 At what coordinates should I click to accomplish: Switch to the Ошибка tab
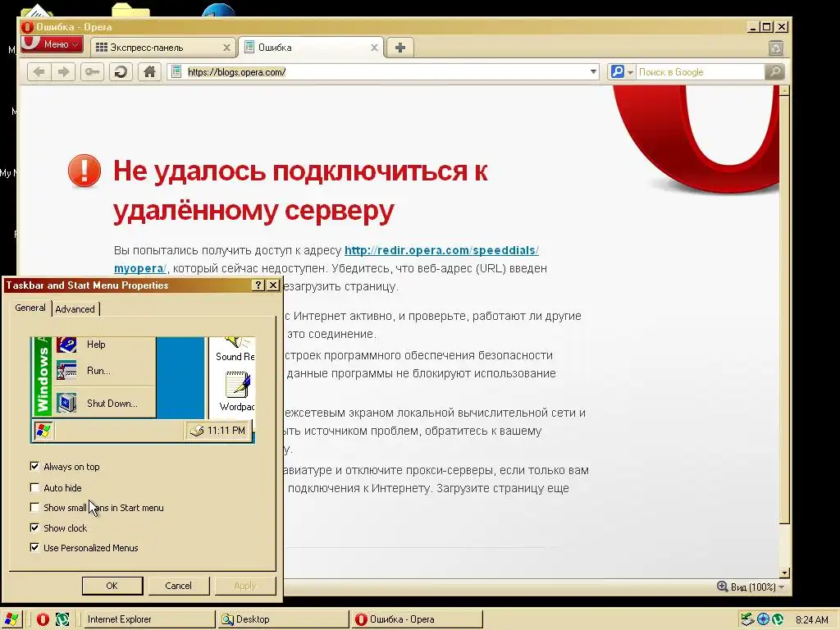pos(311,48)
